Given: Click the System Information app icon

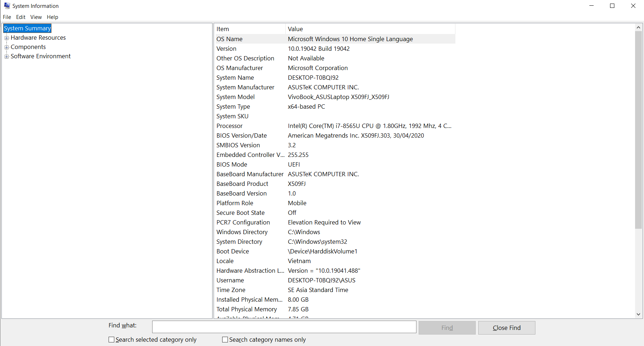Looking at the screenshot, I should (7, 6).
